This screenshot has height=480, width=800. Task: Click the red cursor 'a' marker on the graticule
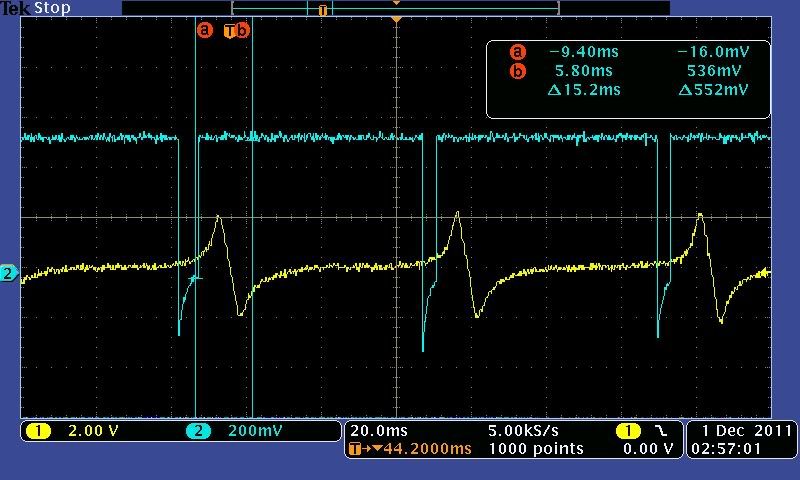(x=205, y=30)
